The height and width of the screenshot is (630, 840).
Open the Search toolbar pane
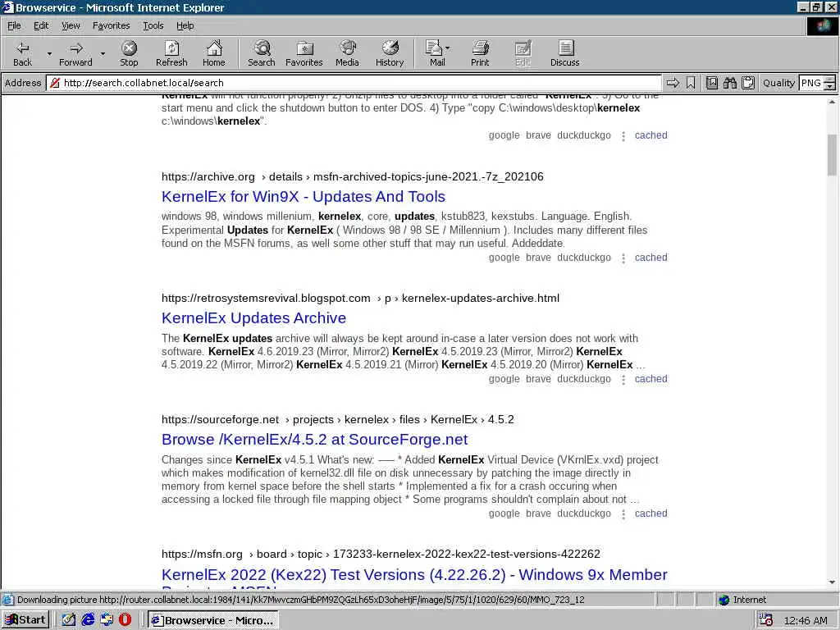tap(262, 53)
